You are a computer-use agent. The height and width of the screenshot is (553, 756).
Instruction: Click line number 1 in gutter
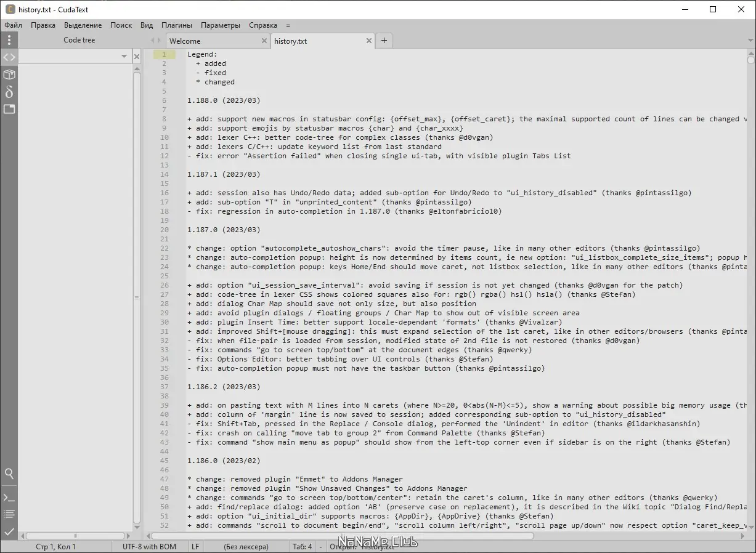[164, 54]
